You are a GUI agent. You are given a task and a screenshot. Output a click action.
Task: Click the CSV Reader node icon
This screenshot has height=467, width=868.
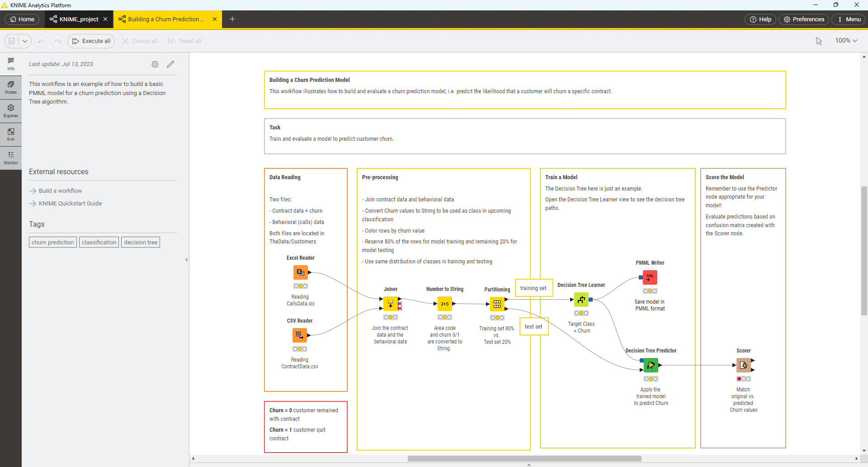click(x=300, y=335)
